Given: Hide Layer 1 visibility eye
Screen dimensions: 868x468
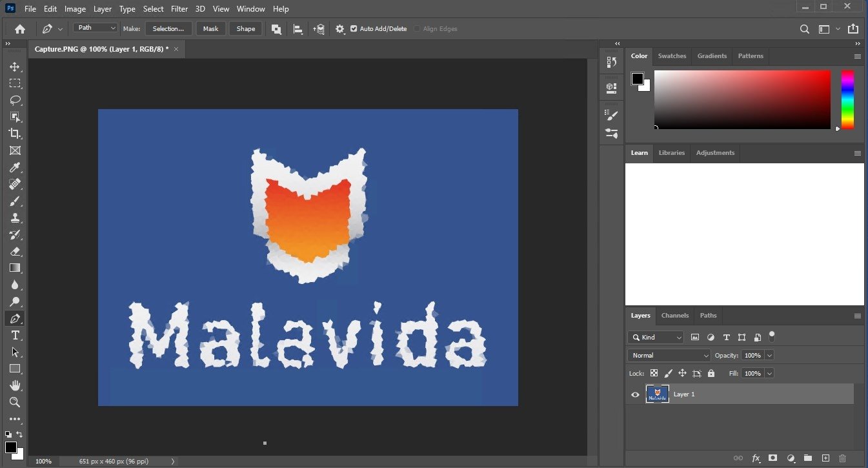Looking at the screenshot, I should (635, 394).
